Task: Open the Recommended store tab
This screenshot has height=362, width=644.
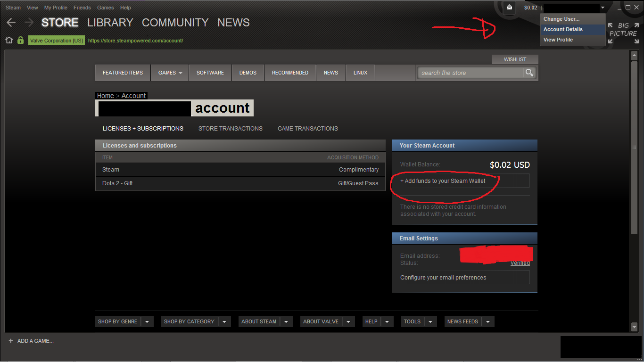Action: pos(290,73)
